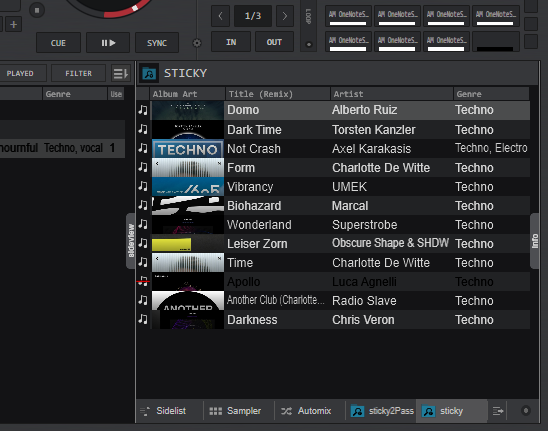Click the Vibrancy album art thumbnail
Viewport: 548px width, 431px height.
click(x=188, y=187)
